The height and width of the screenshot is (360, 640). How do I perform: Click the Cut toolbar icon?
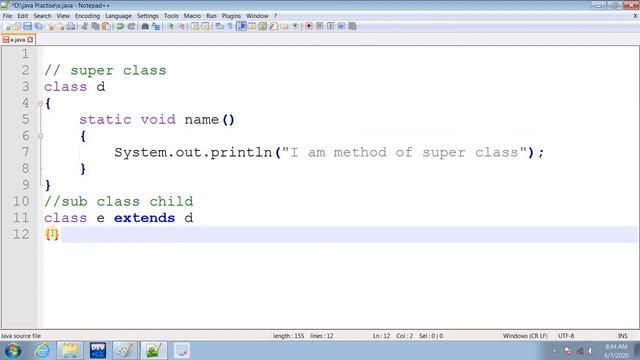click(84, 27)
